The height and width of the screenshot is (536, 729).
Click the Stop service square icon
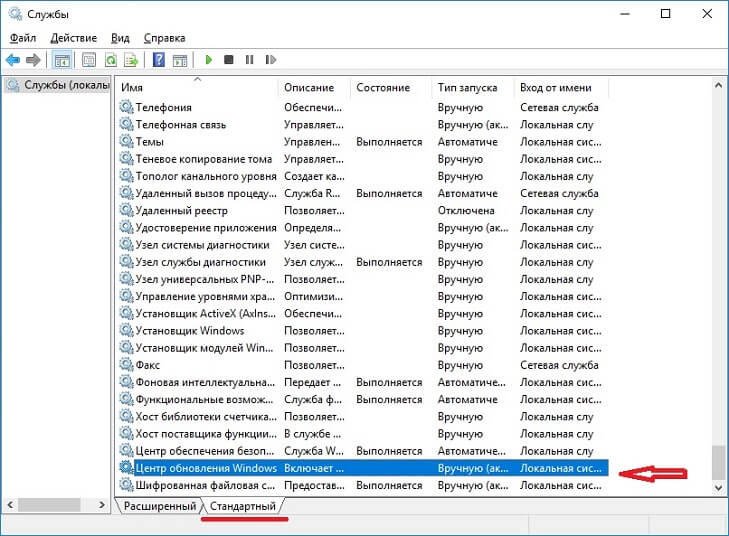(229, 60)
